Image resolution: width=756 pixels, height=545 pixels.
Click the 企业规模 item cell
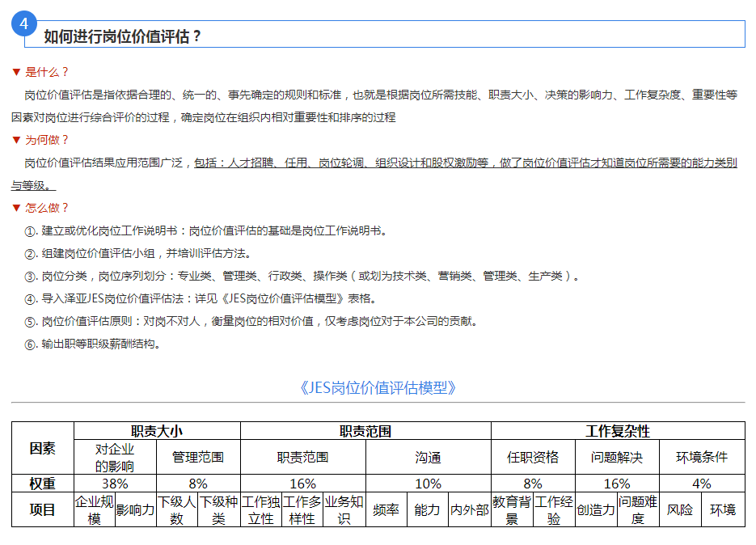[x=95, y=509]
